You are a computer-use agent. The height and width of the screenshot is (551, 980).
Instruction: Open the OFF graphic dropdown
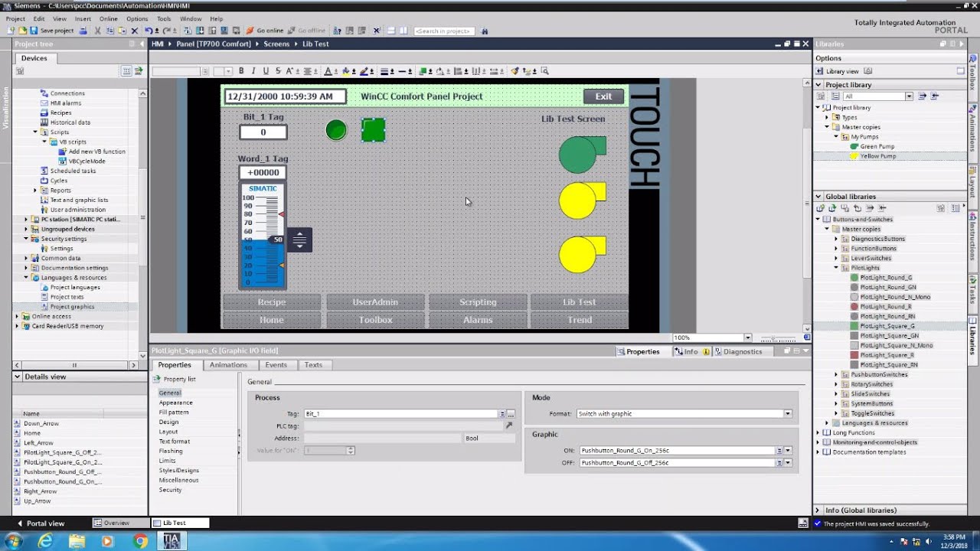point(787,463)
